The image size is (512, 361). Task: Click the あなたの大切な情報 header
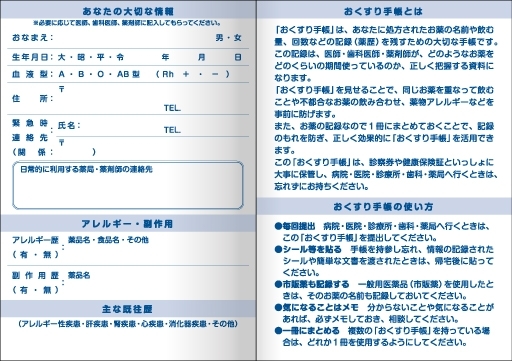pos(128,12)
